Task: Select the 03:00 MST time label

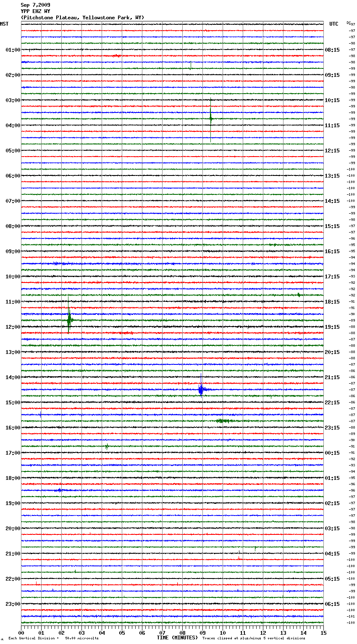Action: coord(13,100)
